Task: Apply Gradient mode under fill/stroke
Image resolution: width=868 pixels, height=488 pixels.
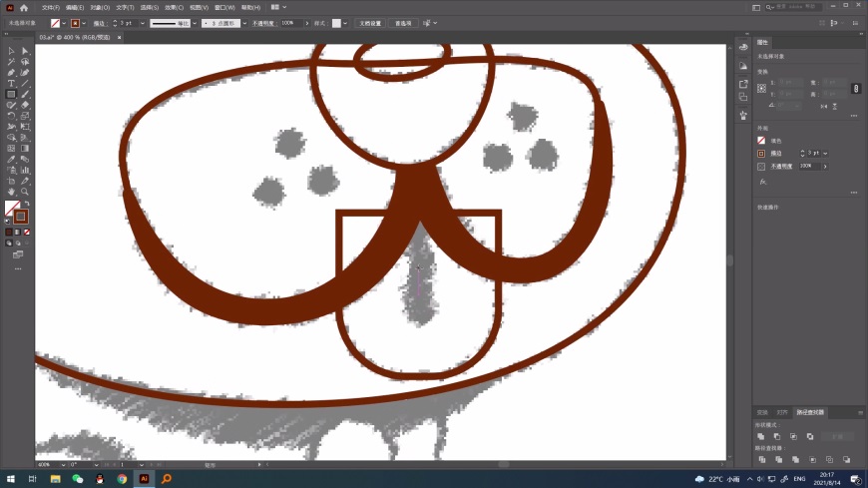Action: click(18, 233)
